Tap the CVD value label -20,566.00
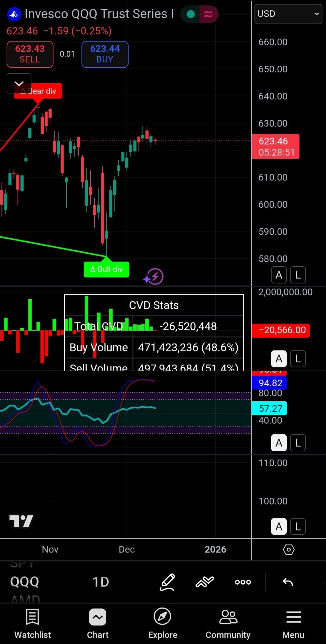This screenshot has height=644, width=326. tap(281, 330)
